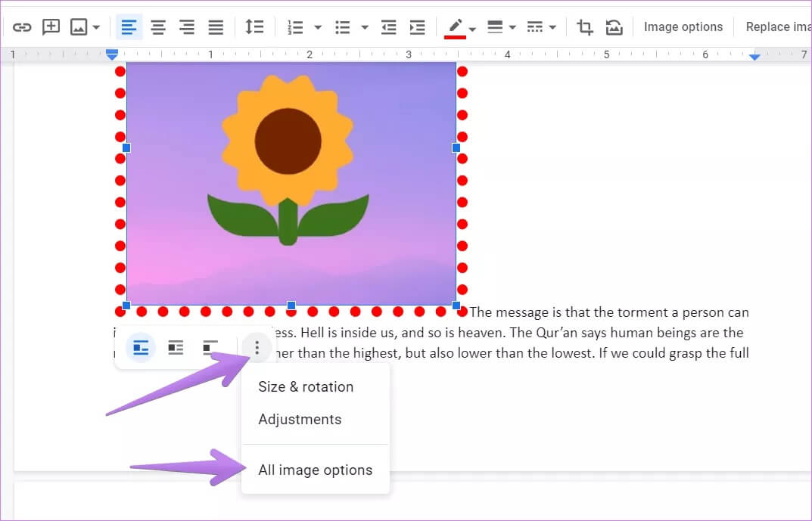
Task: Decrease indent using the toolbar icon
Action: [388, 27]
